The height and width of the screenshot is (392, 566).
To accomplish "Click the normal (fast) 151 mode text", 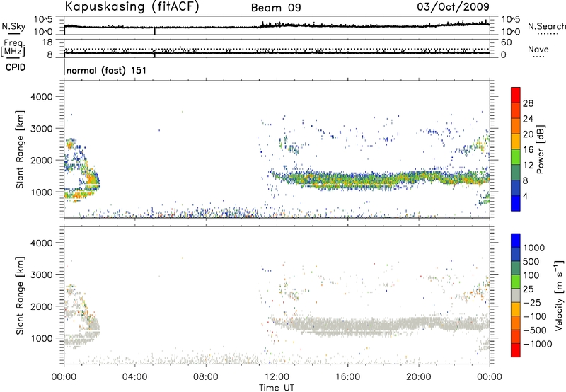I will (107, 70).
